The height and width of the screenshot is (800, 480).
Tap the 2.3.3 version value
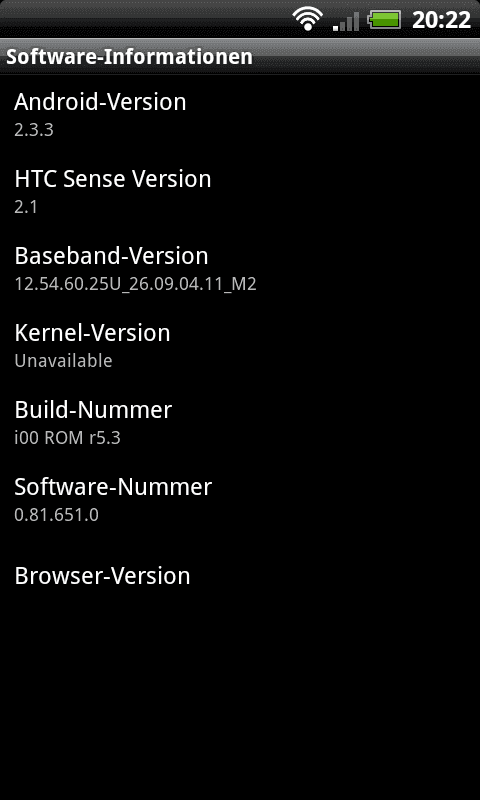(x=34, y=130)
